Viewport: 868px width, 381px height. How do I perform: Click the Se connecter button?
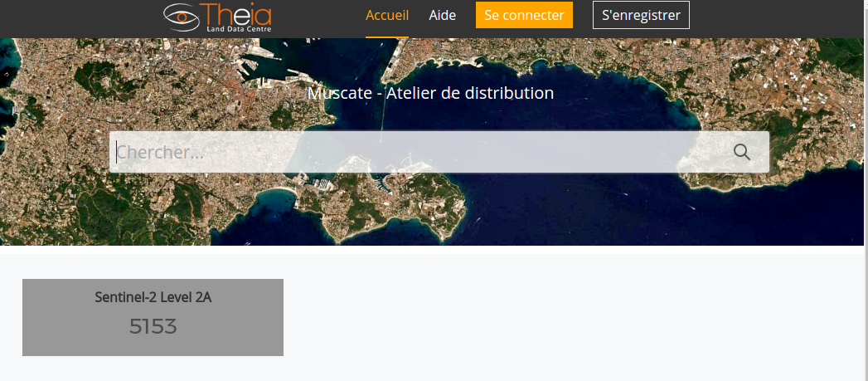524,15
